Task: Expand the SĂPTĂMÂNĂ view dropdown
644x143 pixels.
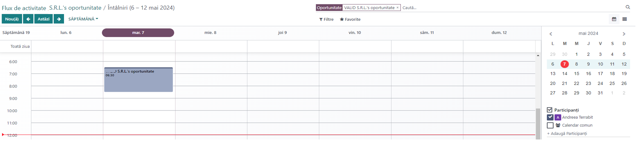Action: click(83, 19)
